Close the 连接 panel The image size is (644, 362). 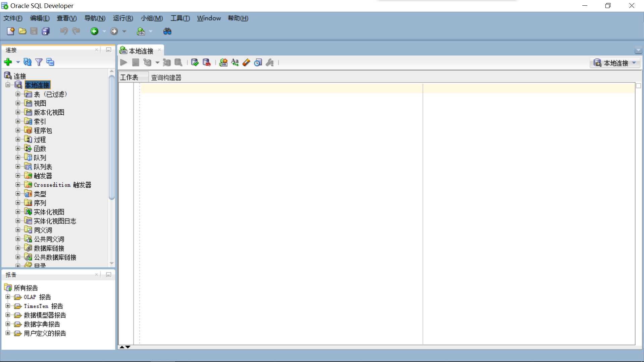pos(97,50)
